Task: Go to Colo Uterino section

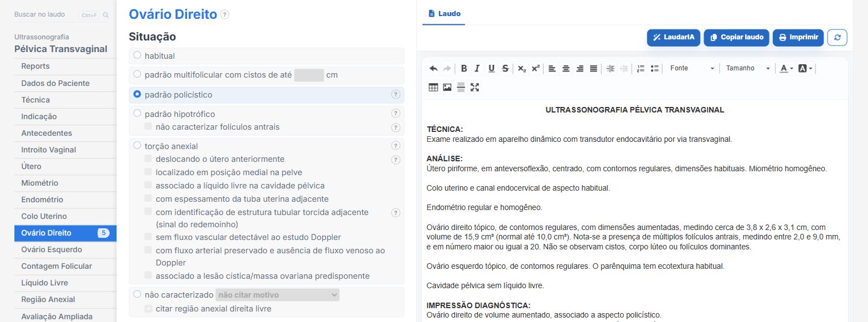Action: coord(65,216)
